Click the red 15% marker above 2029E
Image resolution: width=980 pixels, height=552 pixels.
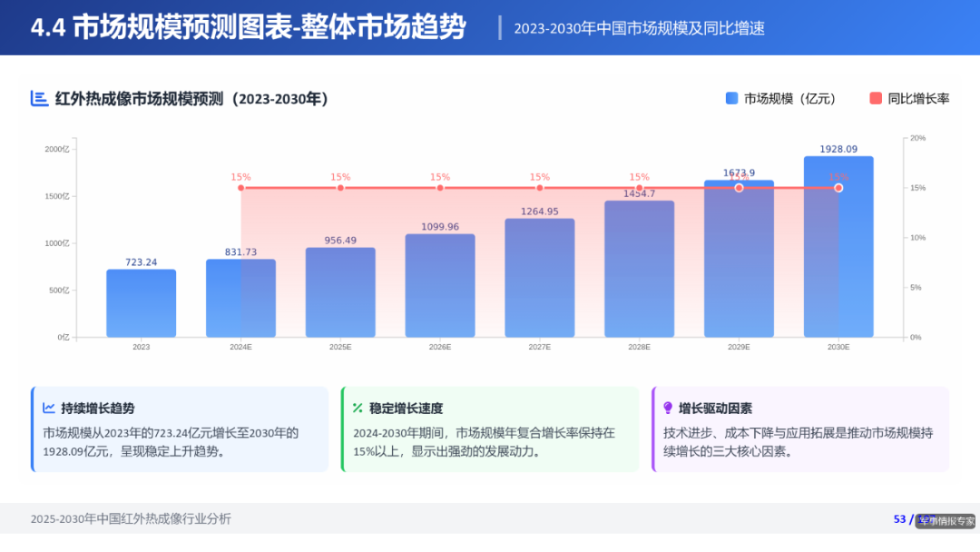click(738, 186)
